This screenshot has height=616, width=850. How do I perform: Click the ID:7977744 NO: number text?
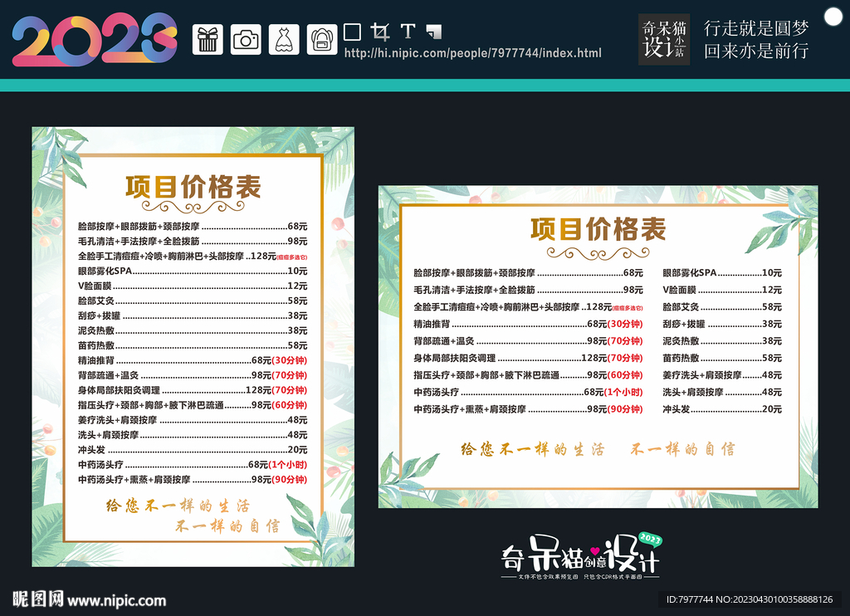click(x=750, y=599)
